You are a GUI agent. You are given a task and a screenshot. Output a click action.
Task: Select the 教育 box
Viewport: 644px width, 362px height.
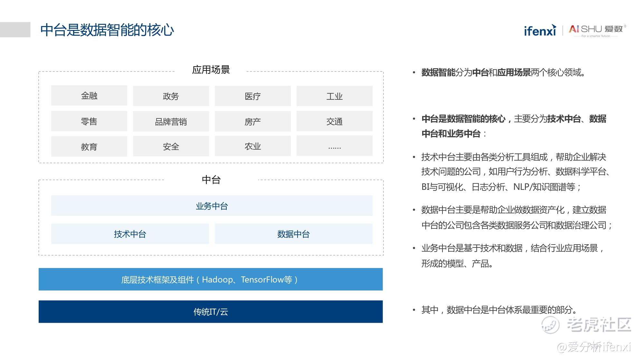click(89, 146)
